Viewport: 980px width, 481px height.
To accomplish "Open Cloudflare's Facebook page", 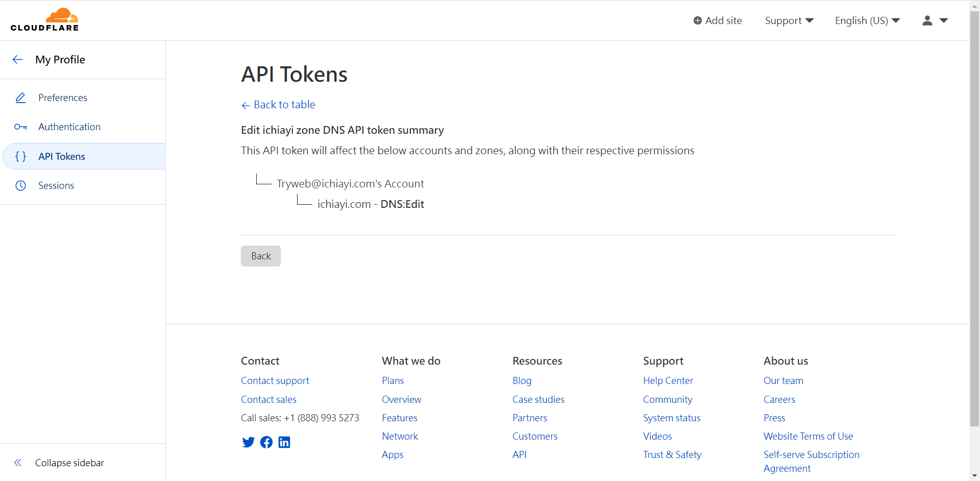I will (266, 442).
